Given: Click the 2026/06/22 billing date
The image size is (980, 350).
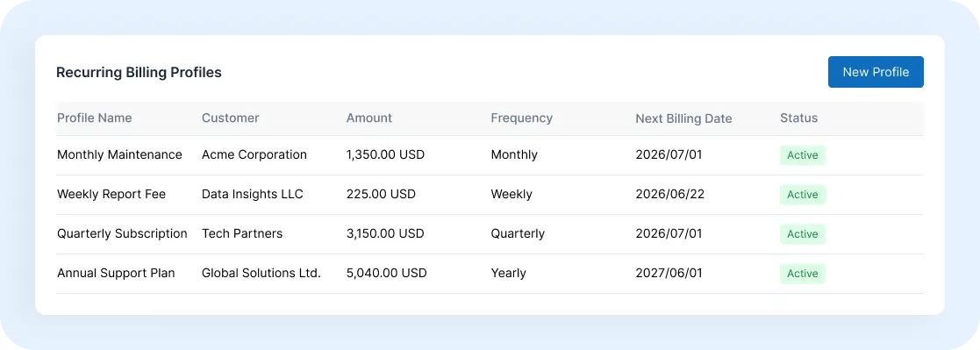Looking at the screenshot, I should [x=670, y=195].
